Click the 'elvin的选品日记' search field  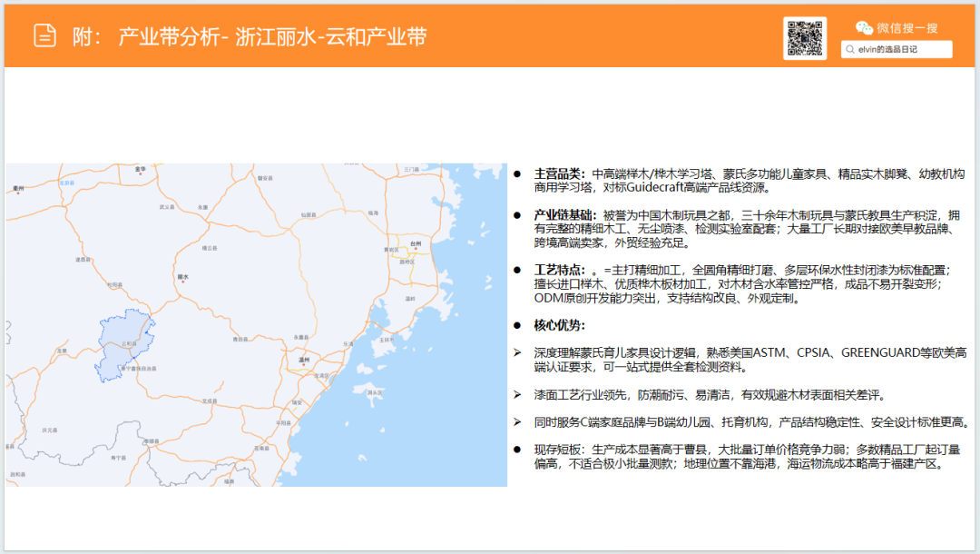coord(897,49)
